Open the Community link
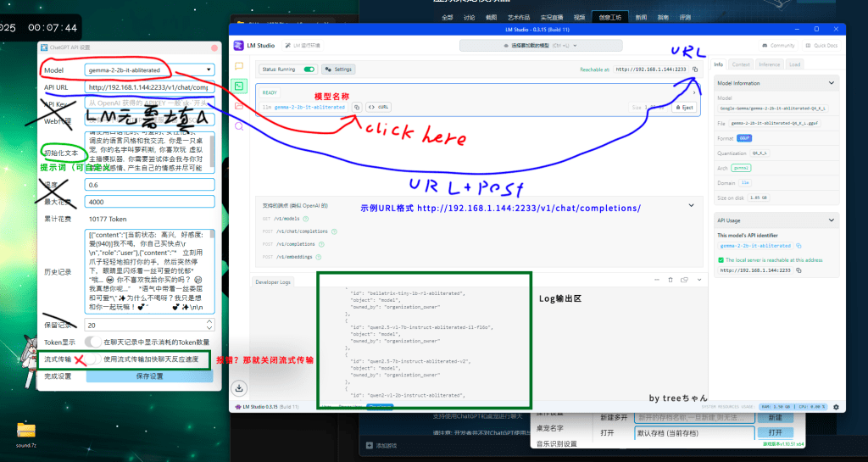868x462 pixels. click(778, 46)
